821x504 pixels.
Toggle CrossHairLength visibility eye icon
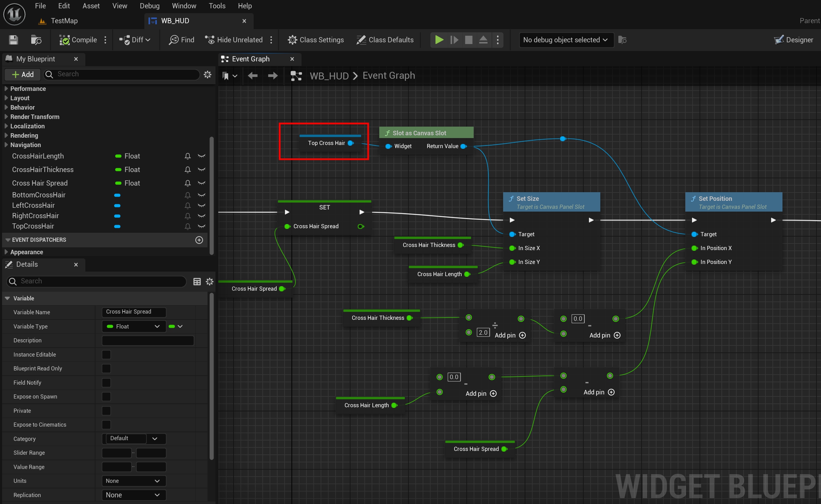pos(201,156)
